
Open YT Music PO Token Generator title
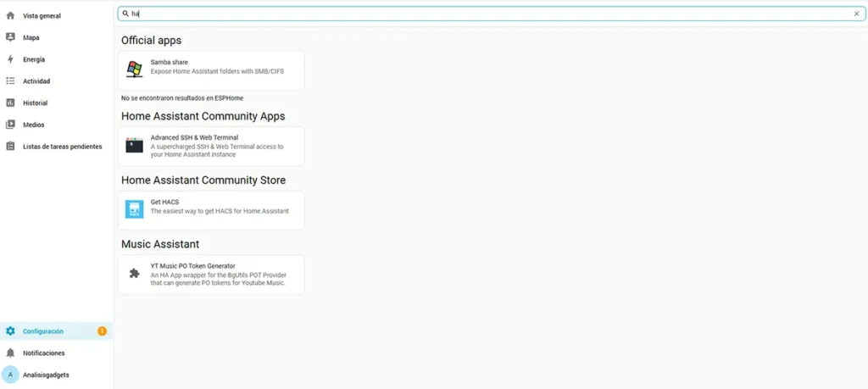pos(192,266)
